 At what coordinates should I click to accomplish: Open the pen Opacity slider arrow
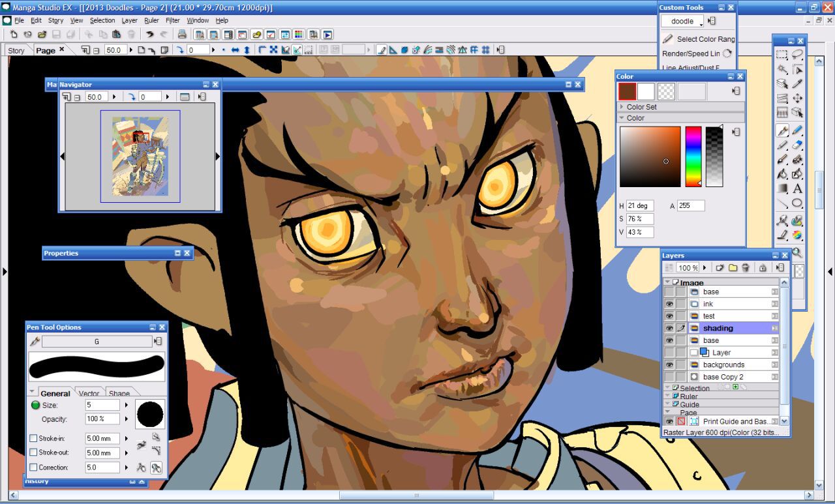point(127,419)
